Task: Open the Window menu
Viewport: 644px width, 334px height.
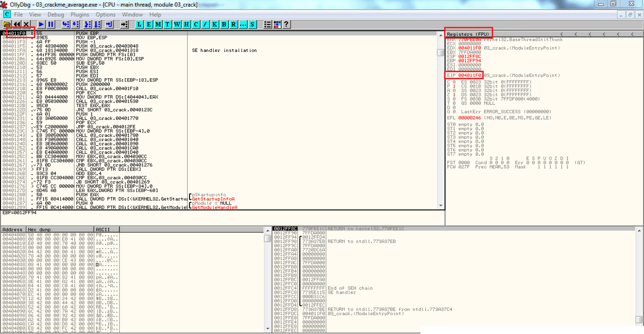Action: coord(132,15)
